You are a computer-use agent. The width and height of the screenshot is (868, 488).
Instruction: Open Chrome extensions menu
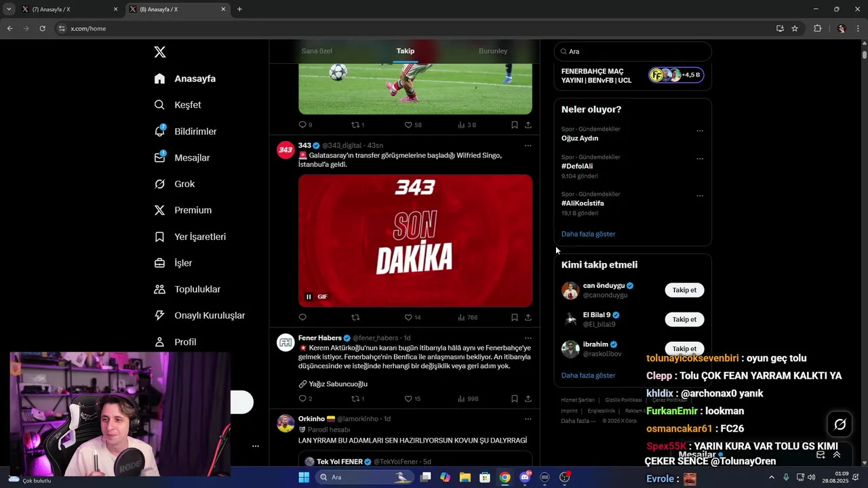tap(817, 28)
